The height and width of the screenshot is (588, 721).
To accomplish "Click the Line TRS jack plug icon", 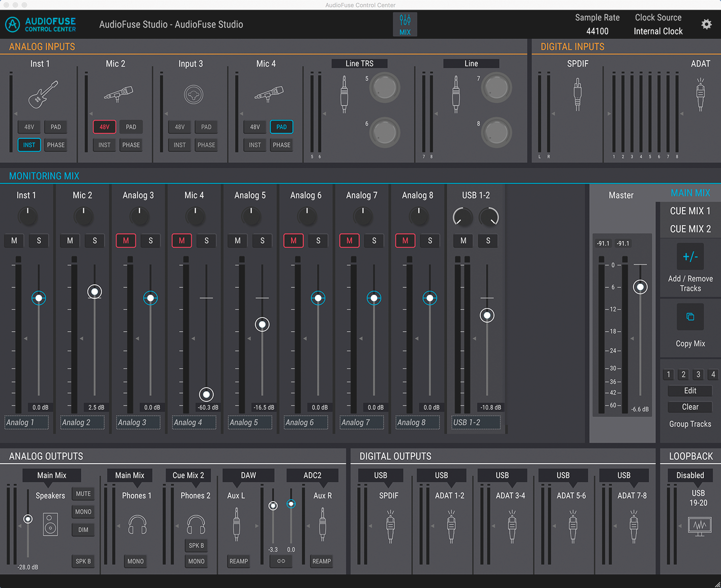I will pos(344,94).
